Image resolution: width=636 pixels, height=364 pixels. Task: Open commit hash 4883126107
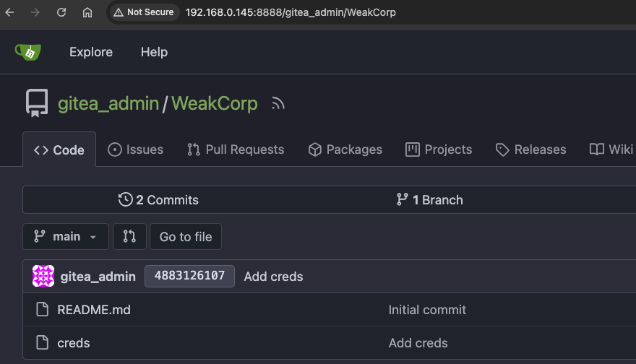(x=189, y=277)
